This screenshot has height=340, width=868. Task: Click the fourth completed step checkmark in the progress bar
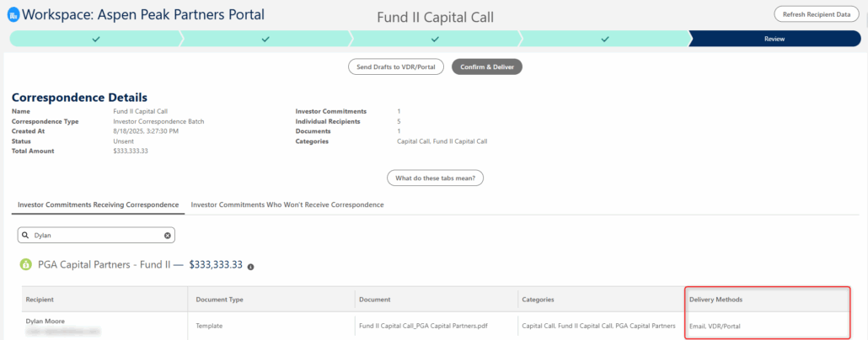pos(605,39)
